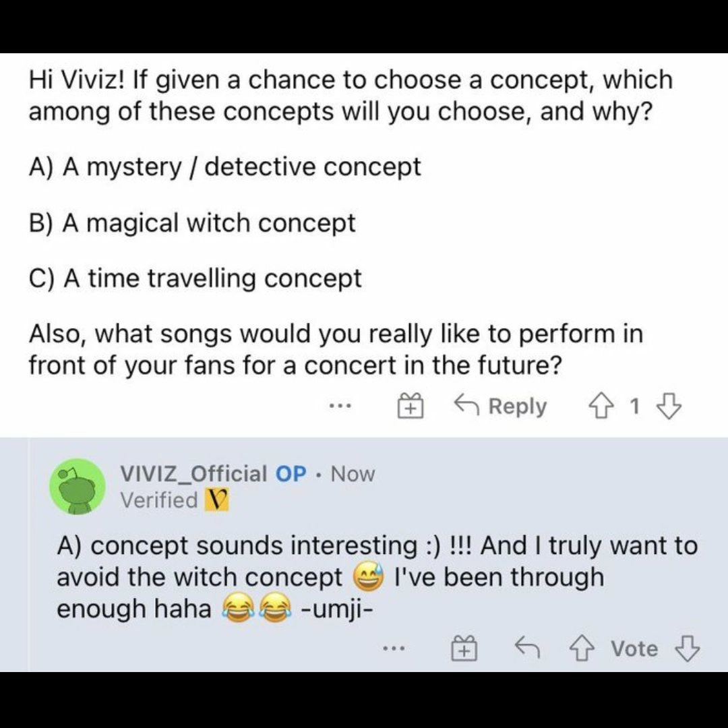Image resolution: width=728 pixels, height=728 pixels.
Task: Click the blue OP label
Action: pyautogui.click(x=291, y=474)
